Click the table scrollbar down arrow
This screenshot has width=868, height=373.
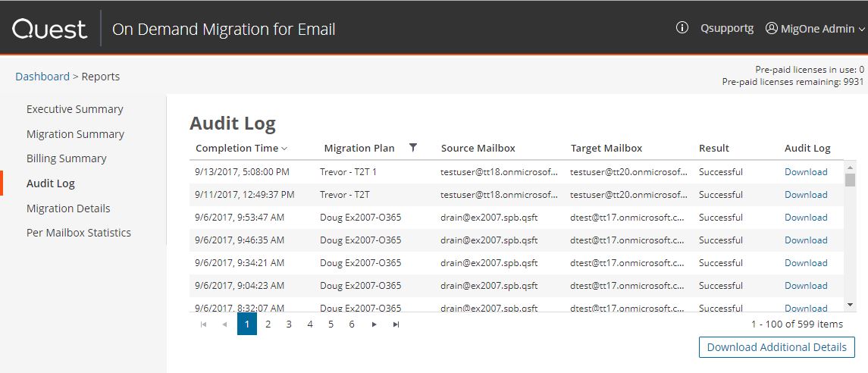click(x=851, y=304)
